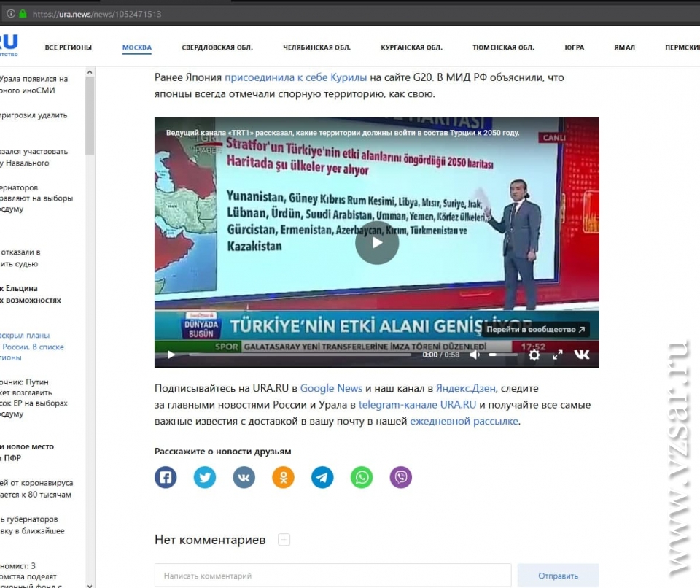Click the sidebar scroll-down arrow

pos(90,584)
